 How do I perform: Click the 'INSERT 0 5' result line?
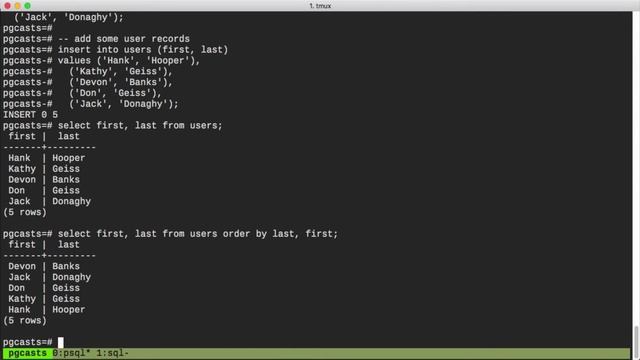[31, 115]
